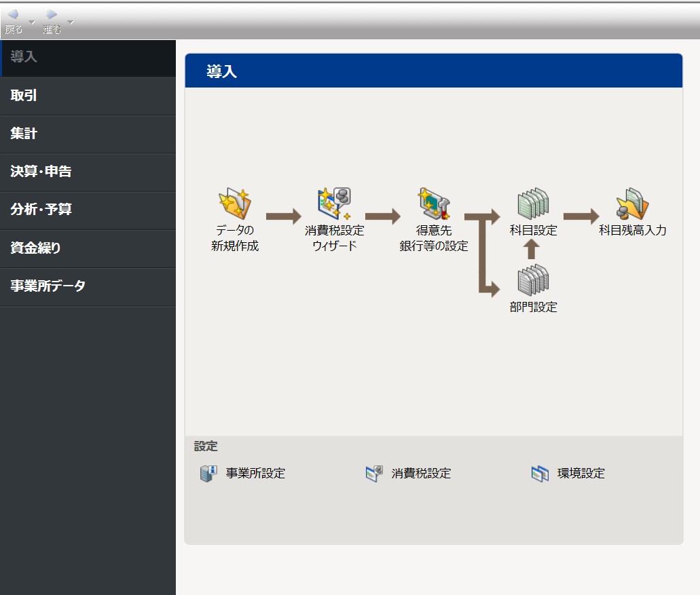
Task: Click the 部門設定 documents icon
Action: 533,280
